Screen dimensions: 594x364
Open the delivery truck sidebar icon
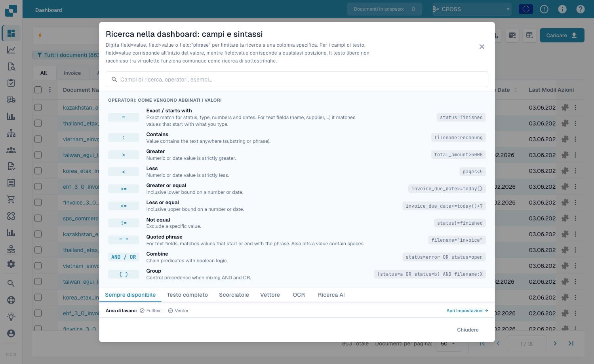[x=11, y=100]
